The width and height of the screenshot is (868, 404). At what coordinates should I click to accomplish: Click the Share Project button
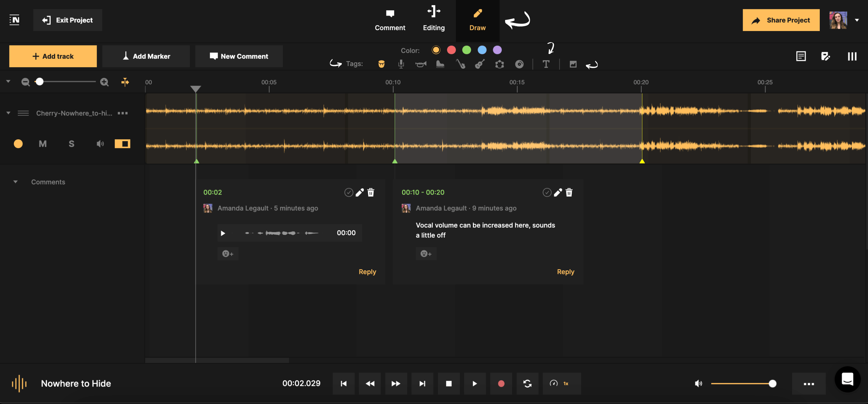(x=781, y=20)
